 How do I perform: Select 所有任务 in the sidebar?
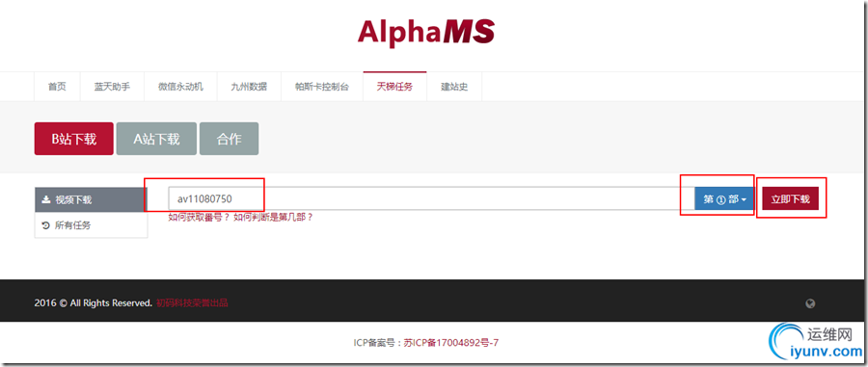pos(92,225)
